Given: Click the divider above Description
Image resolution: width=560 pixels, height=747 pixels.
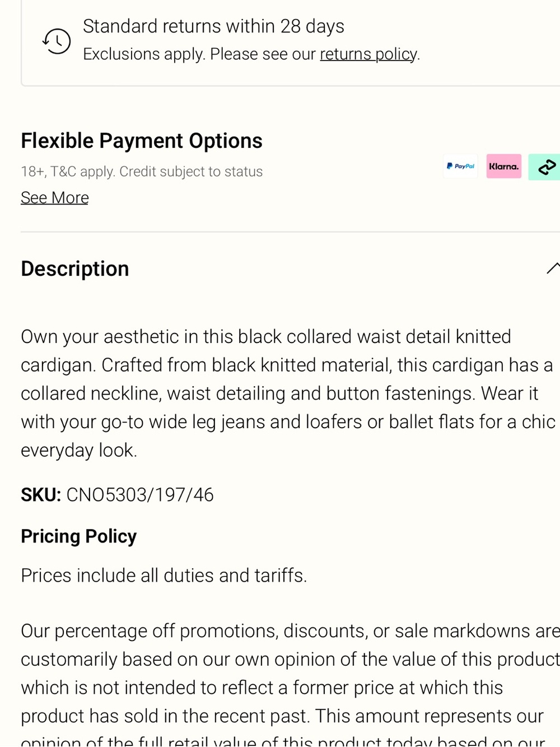Looking at the screenshot, I should point(290,232).
